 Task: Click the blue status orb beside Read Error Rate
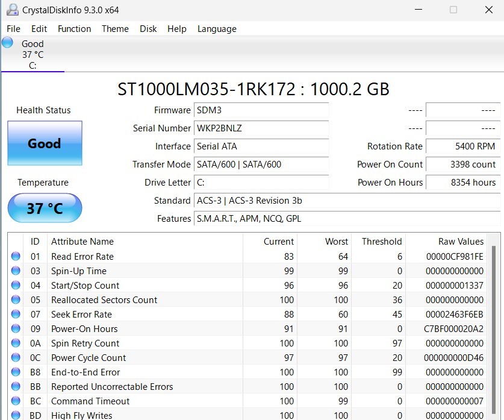16,256
